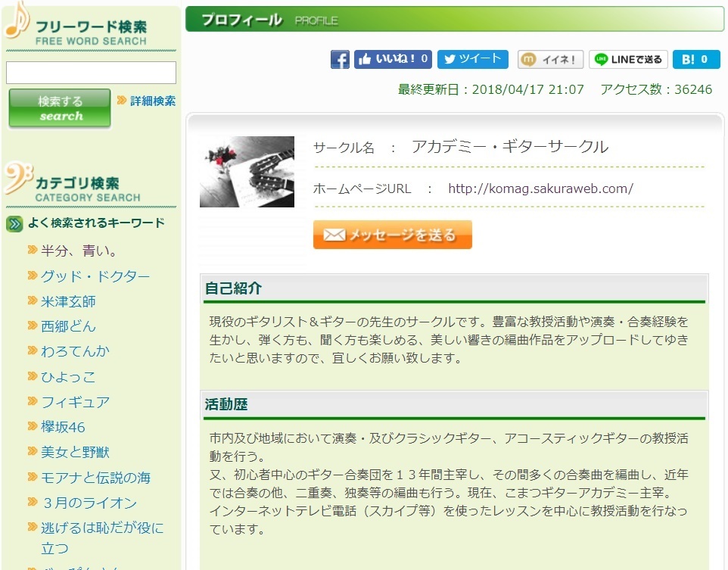Click the Facebook share icon
Screen dimensions: 728x570
[340, 60]
